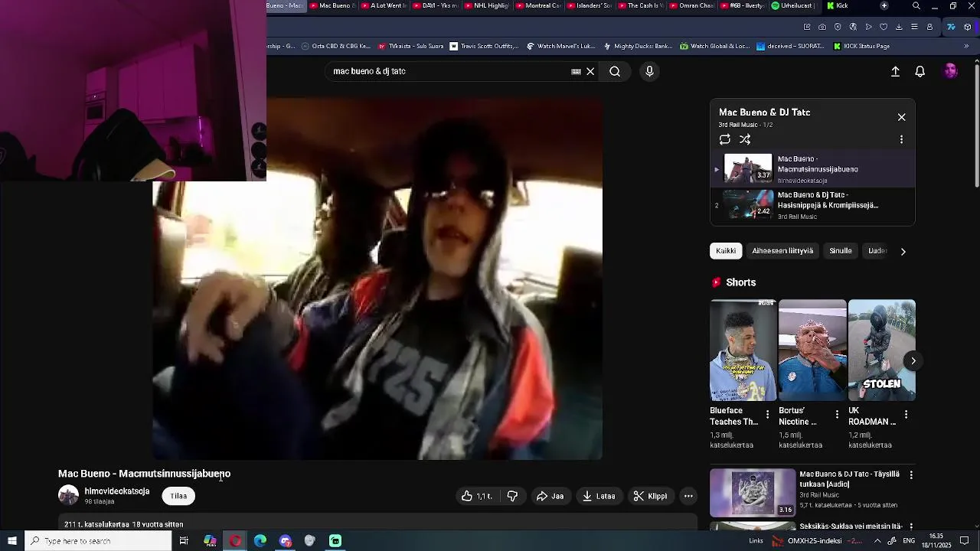Image resolution: width=980 pixels, height=551 pixels.
Task: Open options for UK ROADMAN short
Action: click(x=906, y=415)
